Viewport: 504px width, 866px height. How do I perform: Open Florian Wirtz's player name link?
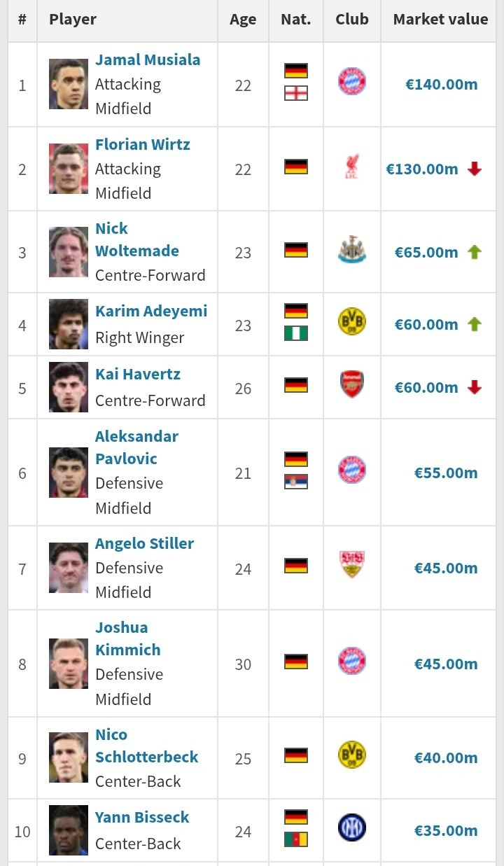[x=143, y=145]
